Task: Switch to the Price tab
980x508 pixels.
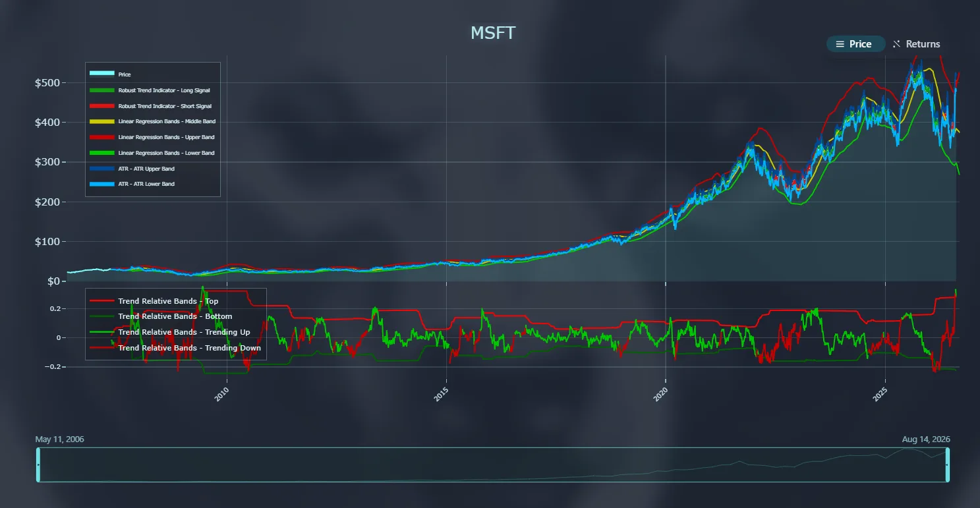Action: point(855,44)
